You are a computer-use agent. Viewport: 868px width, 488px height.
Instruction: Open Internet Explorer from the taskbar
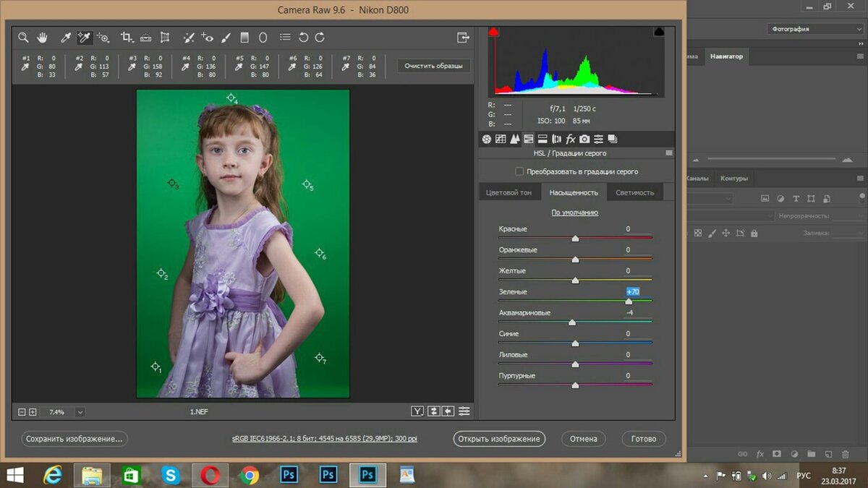(x=52, y=475)
